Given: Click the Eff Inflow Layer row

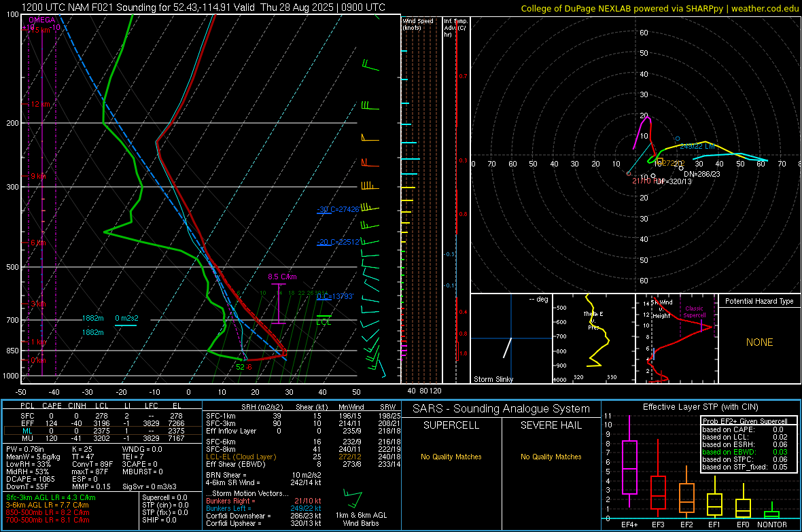Looking at the screenshot, I should click(x=303, y=431).
